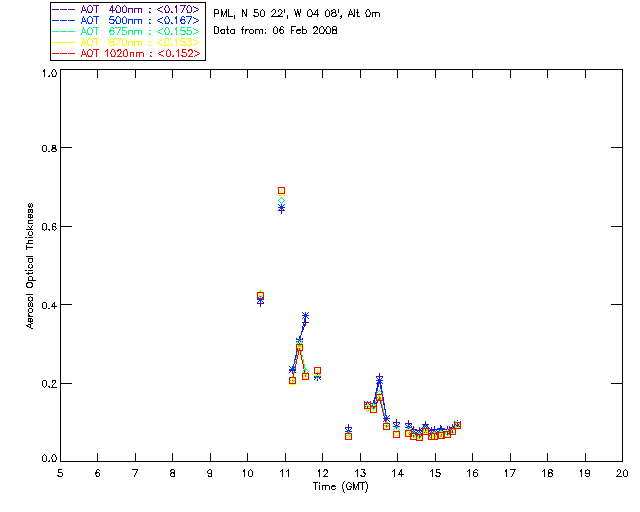This screenshot has width=640, height=512.
Task: Click the y-axis tick label 0.8
Action: point(49,148)
